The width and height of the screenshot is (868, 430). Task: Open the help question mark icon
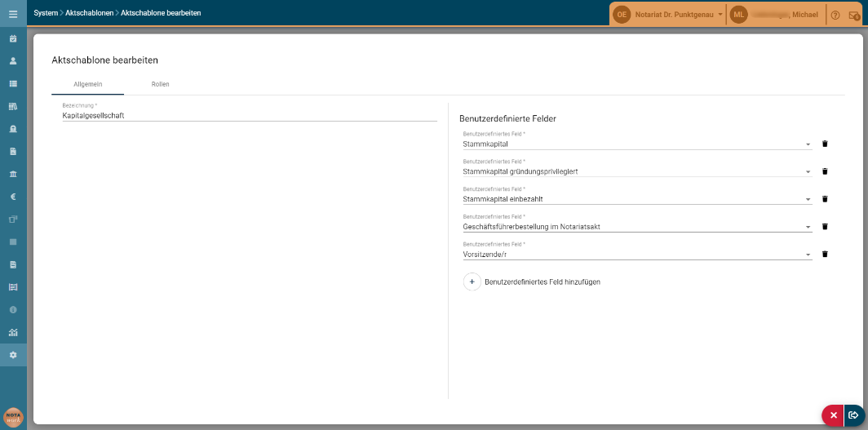(x=835, y=15)
